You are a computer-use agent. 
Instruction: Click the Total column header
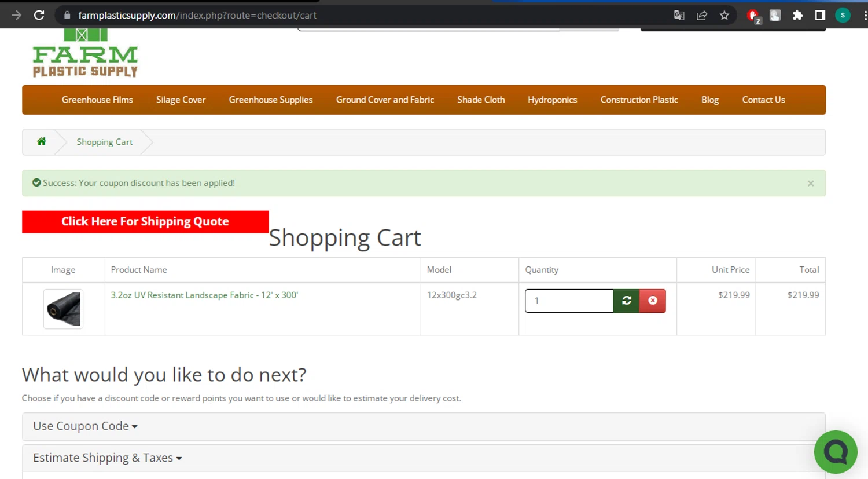point(809,270)
